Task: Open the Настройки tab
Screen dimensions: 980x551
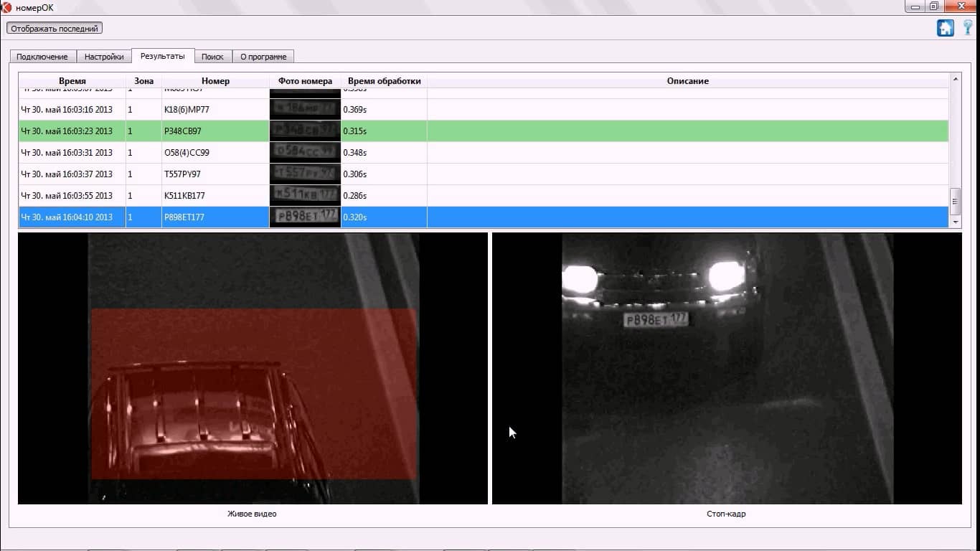Action: (x=104, y=57)
